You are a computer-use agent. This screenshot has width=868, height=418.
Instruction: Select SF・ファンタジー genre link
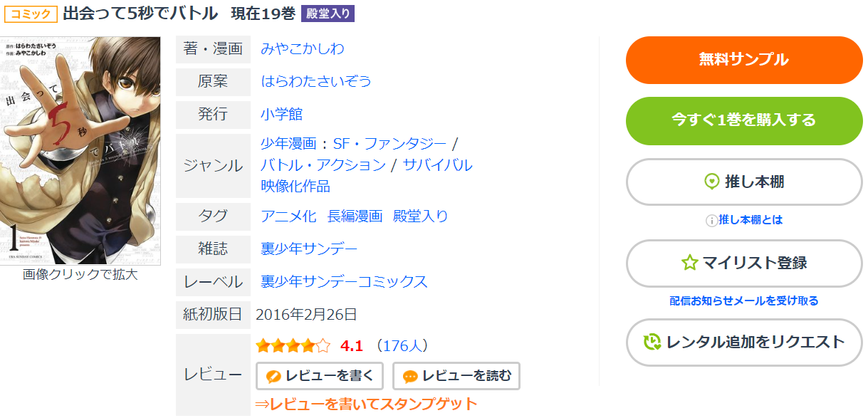(390, 144)
